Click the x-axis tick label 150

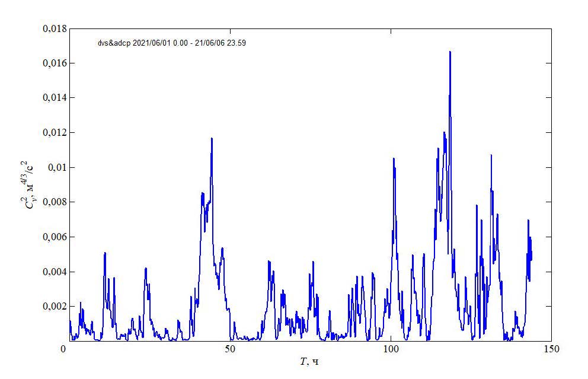tap(551, 349)
